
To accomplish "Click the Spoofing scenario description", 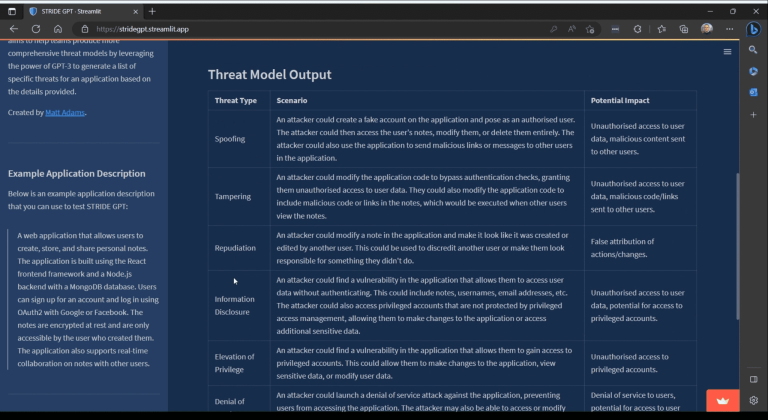I will click(425, 139).
